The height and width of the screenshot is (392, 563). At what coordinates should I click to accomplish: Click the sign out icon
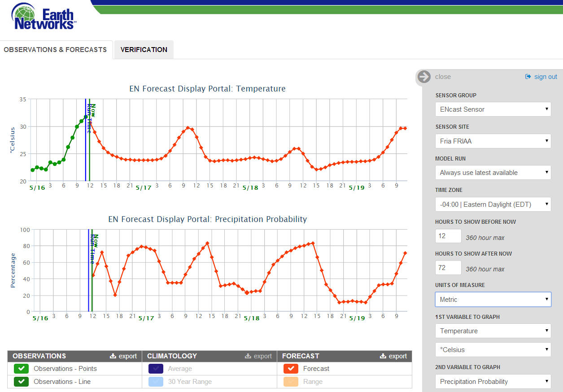(x=528, y=77)
